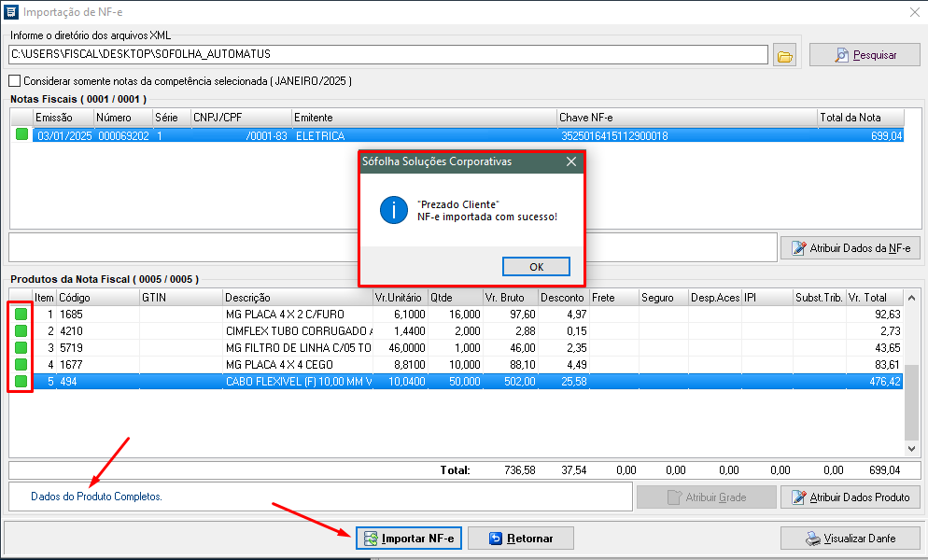
Task: Click the Importar NF-e button
Action: coord(409,539)
